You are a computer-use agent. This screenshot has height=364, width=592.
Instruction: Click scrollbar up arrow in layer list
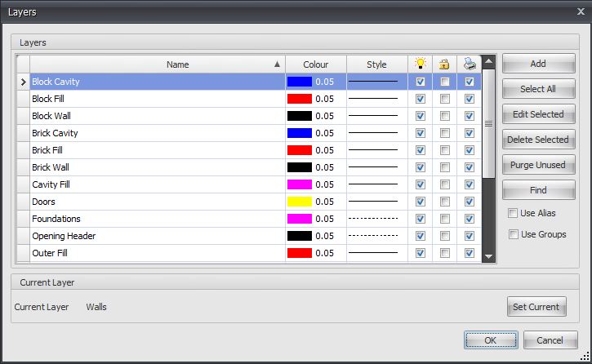tap(488, 61)
